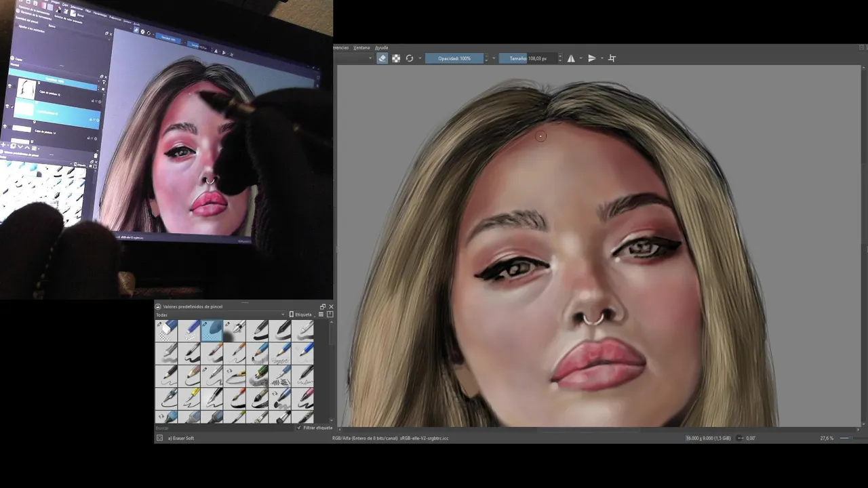The image size is (868, 488).
Task: Click the 0,00° rotation angle field
Action: click(751, 439)
